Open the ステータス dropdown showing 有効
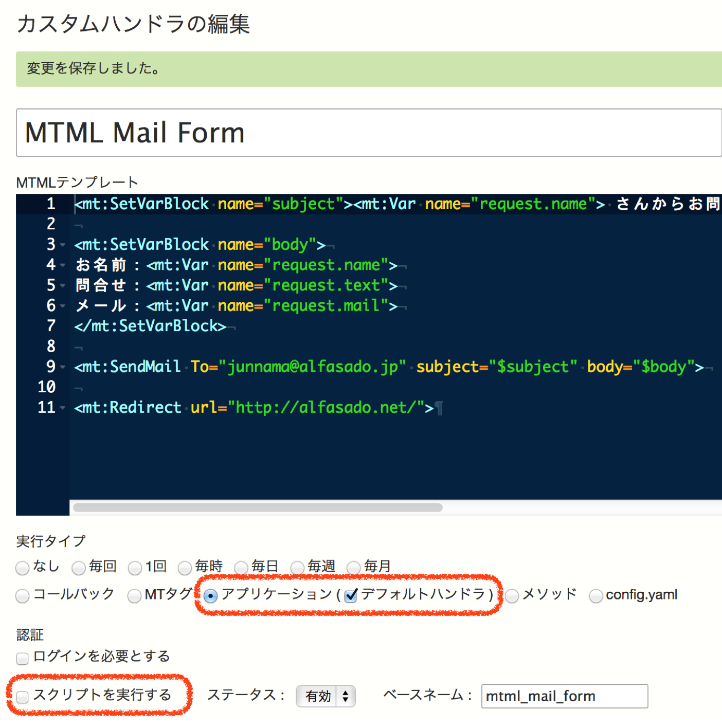The width and height of the screenshot is (722, 728). click(326, 696)
